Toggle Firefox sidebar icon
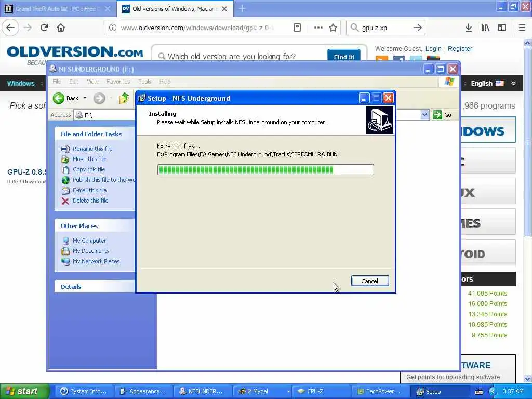This screenshot has height=399, width=532. click(x=502, y=28)
